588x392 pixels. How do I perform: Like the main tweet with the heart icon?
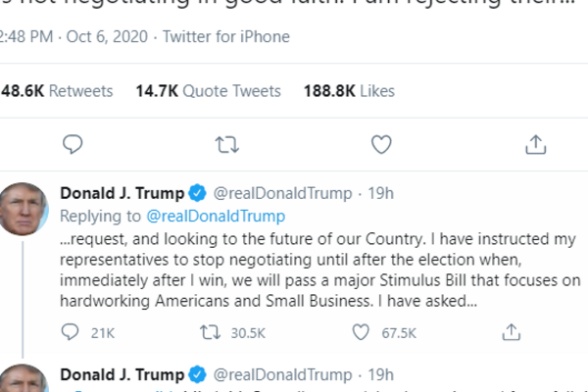tap(381, 145)
